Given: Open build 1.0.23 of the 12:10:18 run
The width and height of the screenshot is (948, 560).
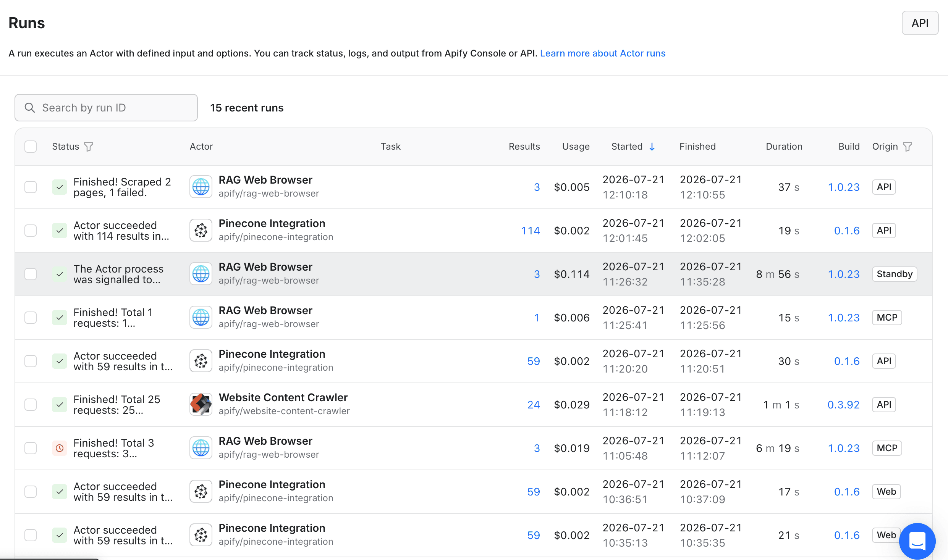Looking at the screenshot, I should 843,187.
